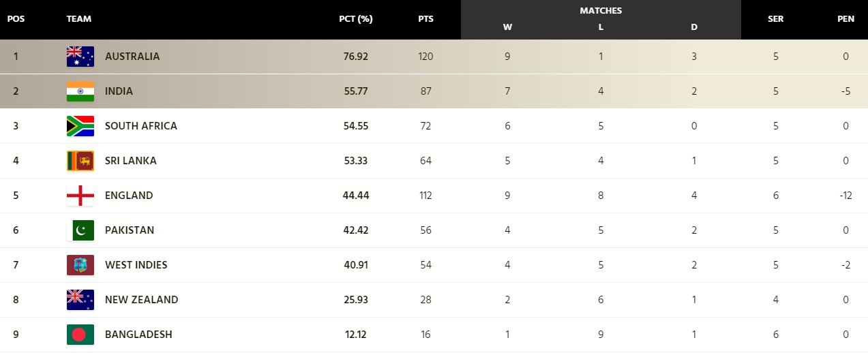This screenshot has width=868, height=353.
Task: Click the Pakistan flag icon
Action: point(80,230)
